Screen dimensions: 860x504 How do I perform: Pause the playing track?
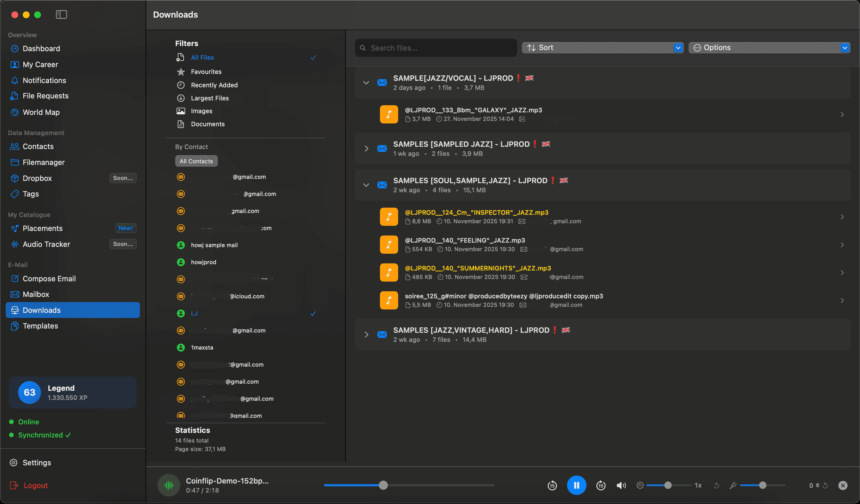[577, 485]
